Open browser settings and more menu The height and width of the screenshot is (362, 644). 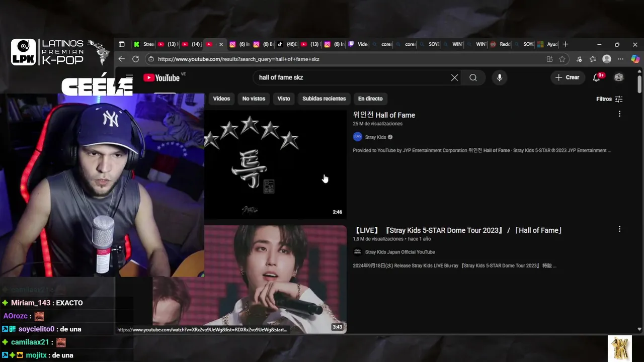pos(620,59)
